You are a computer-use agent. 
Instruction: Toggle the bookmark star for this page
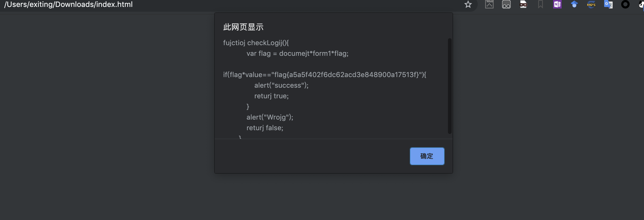coord(468,4)
